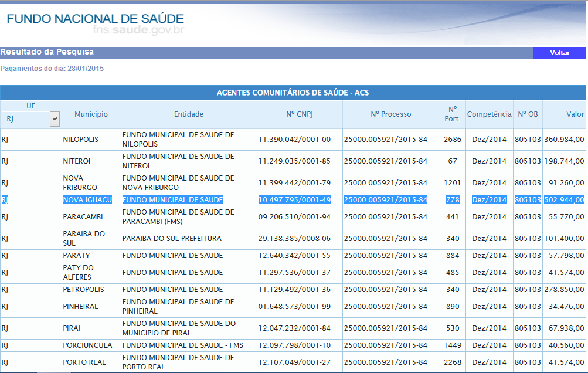Open the UF dropdown showing RJ
The height and width of the screenshot is (373, 588).
tap(30, 119)
